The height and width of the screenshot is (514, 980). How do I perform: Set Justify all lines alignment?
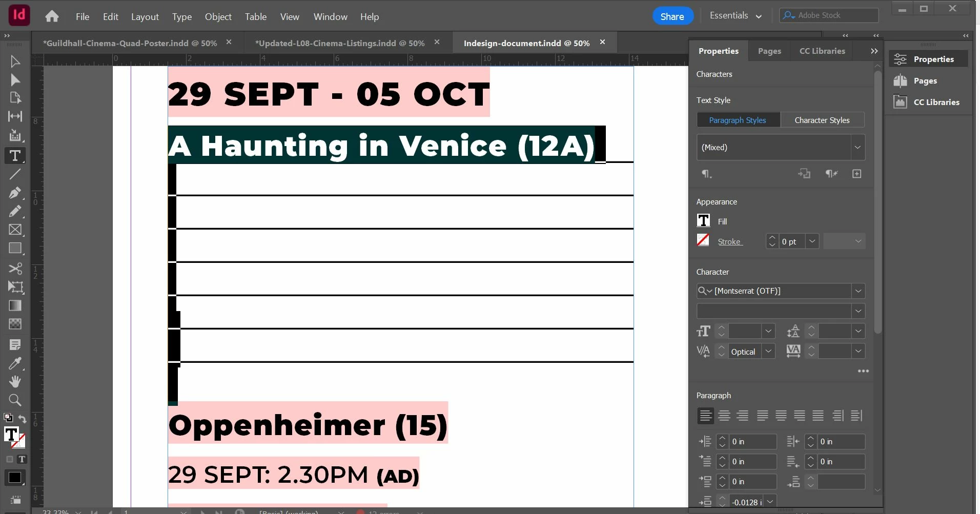pos(818,416)
